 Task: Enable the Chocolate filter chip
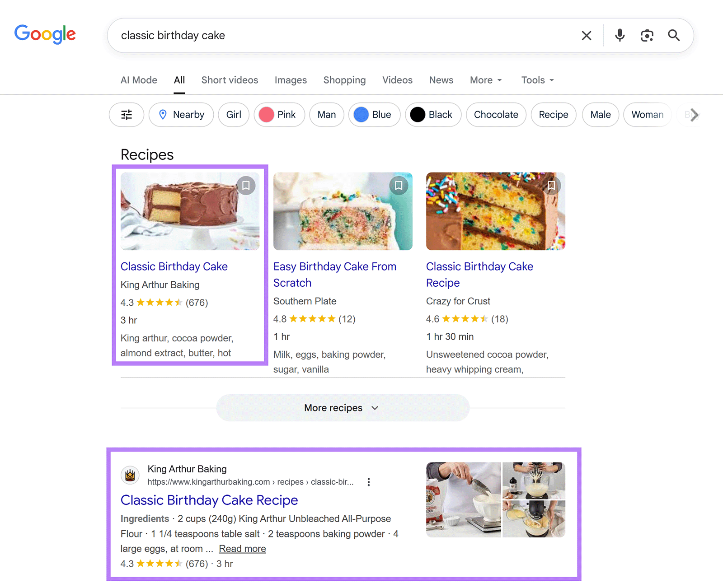click(x=496, y=115)
